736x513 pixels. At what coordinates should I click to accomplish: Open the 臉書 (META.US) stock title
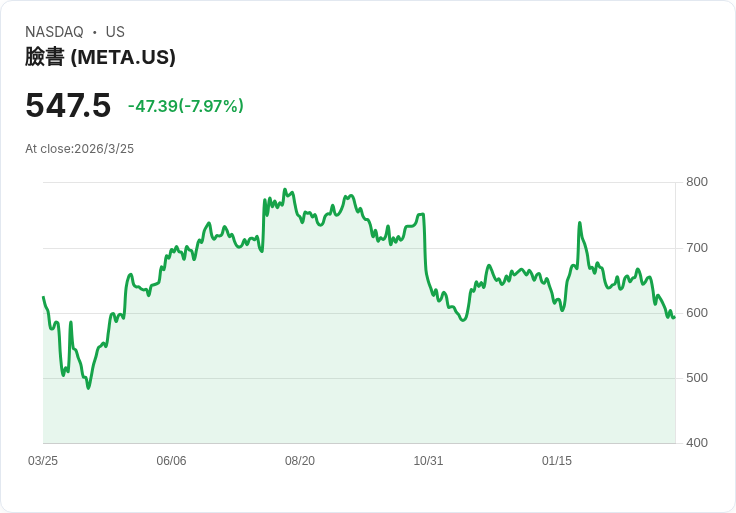tap(100, 57)
